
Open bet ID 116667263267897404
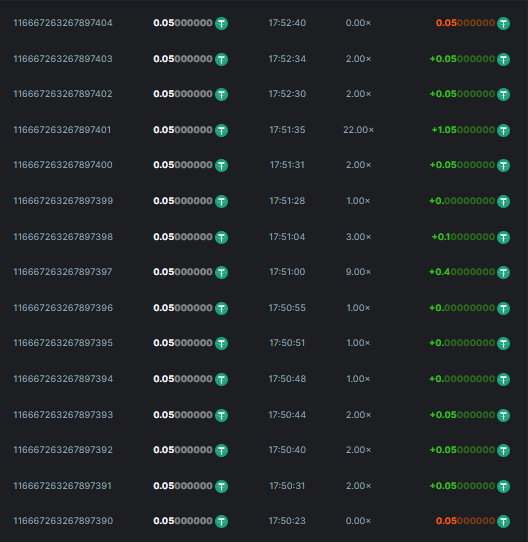(x=63, y=23)
